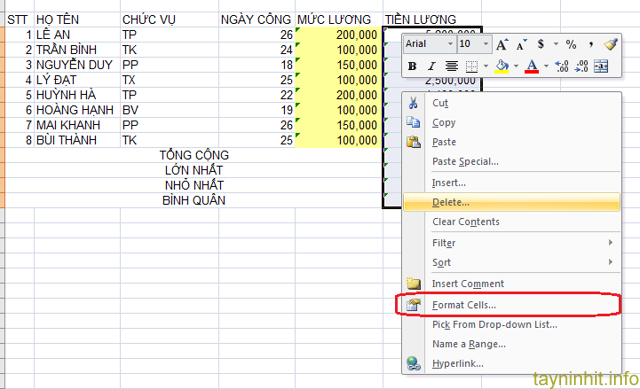Open the font size 10 dropdown
640x389 pixels.
(x=485, y=44)
